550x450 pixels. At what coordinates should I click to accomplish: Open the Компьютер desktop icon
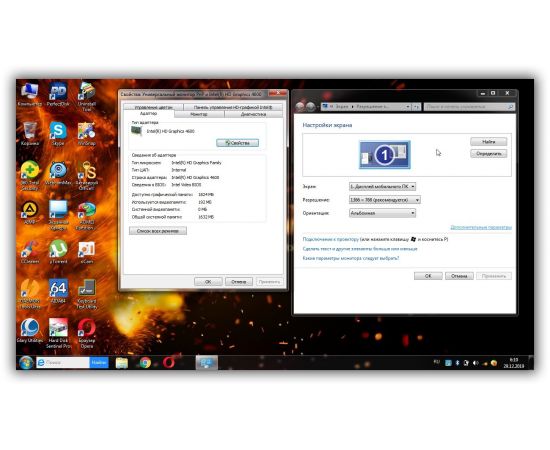[29, 94]
